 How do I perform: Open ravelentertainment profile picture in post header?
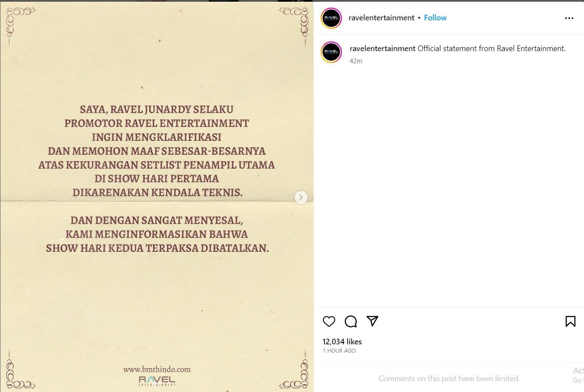click(331, 18)
